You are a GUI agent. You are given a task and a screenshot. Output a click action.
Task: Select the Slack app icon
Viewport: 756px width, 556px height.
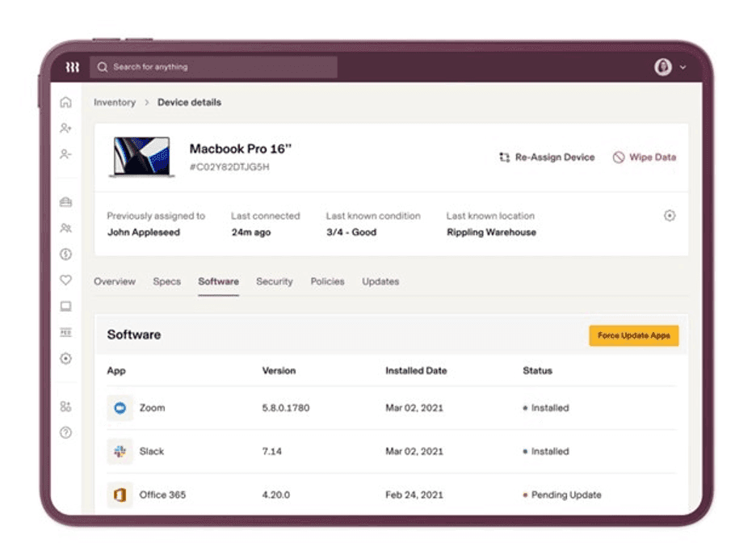(x=120, y=451)
